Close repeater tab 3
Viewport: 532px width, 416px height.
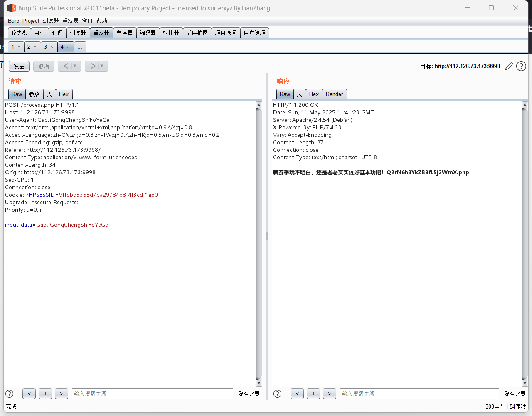point(52,47)
